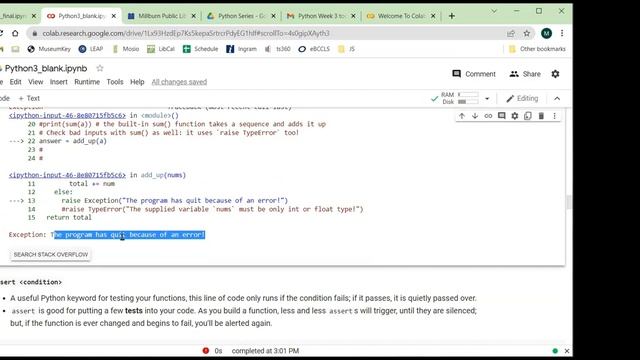Mirror cell in tab icon
640x360 pixels.
[528, 116]
